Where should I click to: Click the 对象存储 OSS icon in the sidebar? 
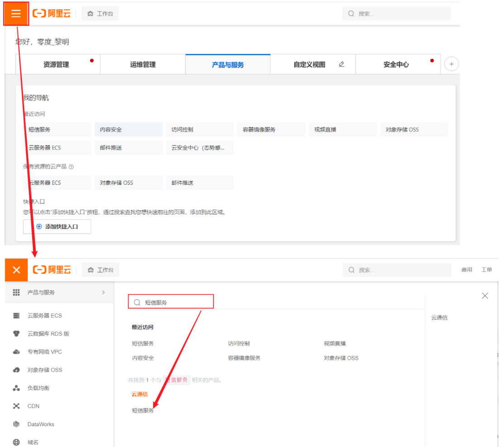(16, 370)
